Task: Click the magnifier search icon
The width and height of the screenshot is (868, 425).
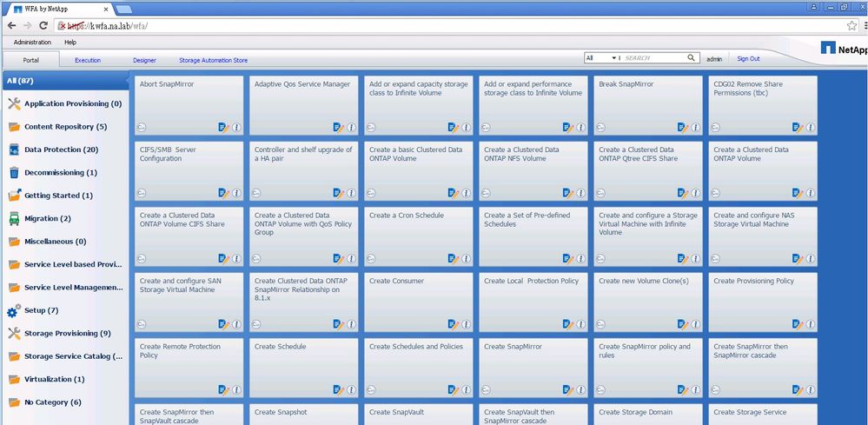Action: point(692,58)
